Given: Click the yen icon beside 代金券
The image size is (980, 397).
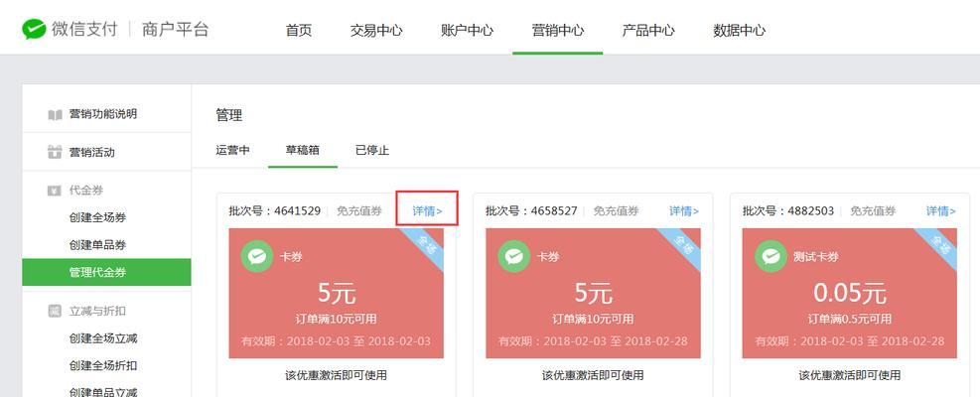Looking at the screenshot, I should coord(55,191).
